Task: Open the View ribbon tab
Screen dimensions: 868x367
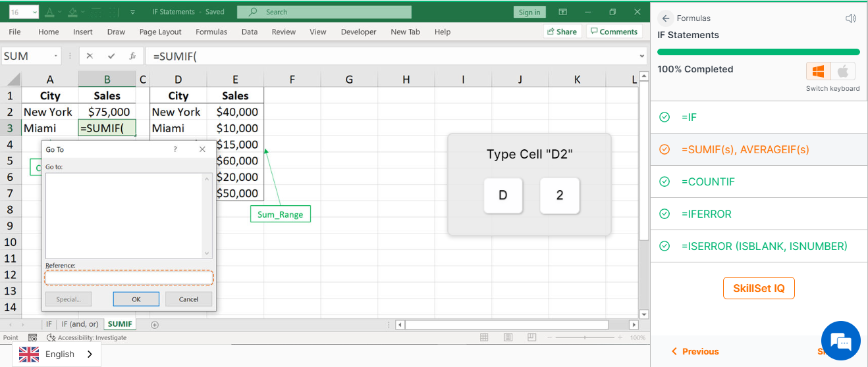Action: click(x=318, y=32)
